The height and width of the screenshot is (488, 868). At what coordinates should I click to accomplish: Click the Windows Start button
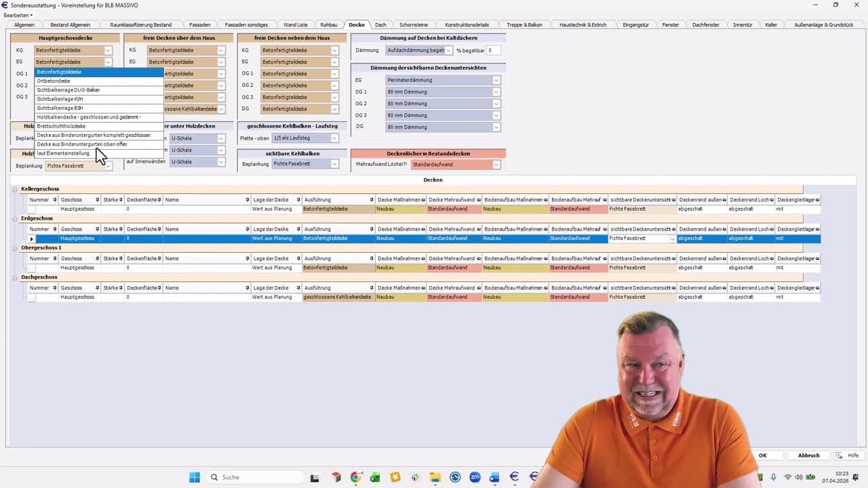coord(195,477)
